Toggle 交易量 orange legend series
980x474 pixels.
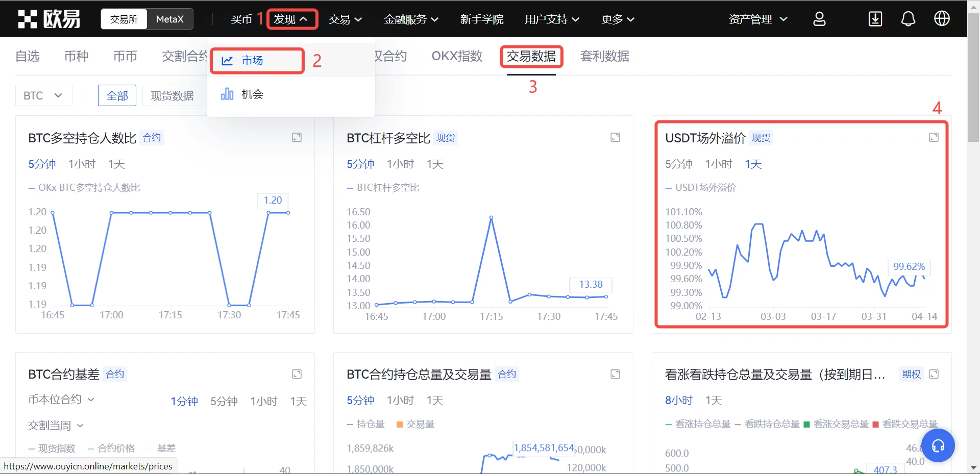point(415,424)
